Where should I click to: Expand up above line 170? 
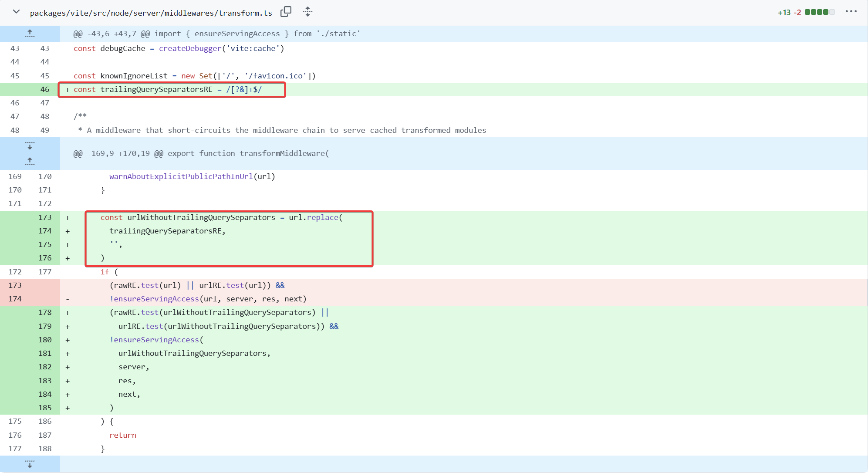tap(30, 162)
